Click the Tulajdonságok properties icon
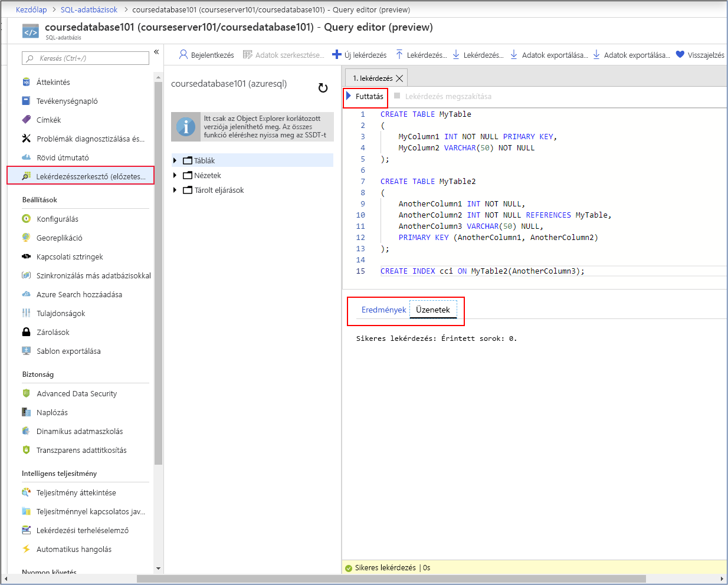The height and width of the screenshot is (585, 728). 26,313
